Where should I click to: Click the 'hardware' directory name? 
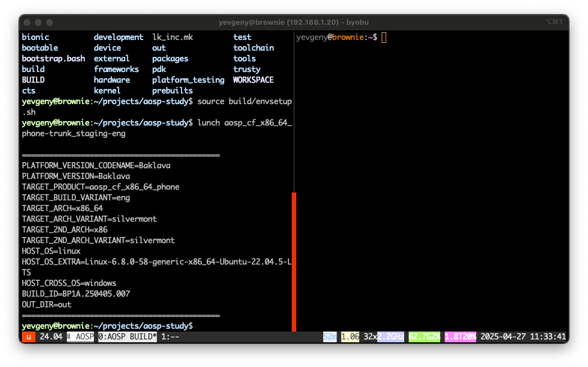point(112,80)
